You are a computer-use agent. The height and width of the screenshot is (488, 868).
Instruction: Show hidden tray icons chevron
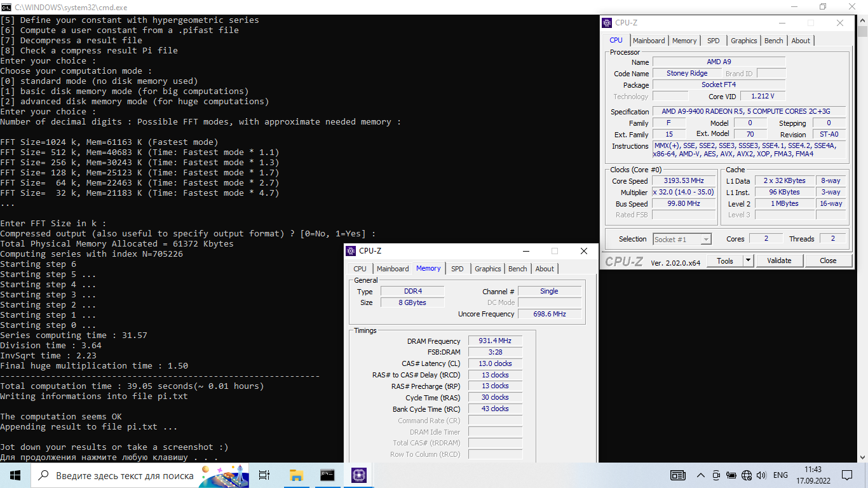pos(701,475)
